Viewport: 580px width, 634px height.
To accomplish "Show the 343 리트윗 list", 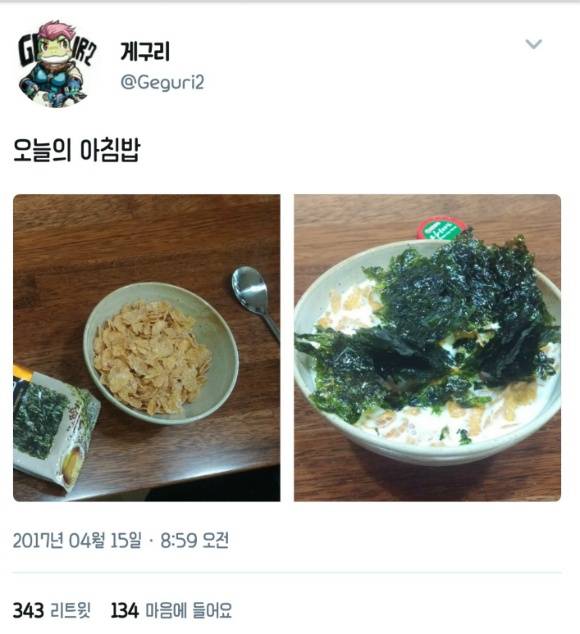I will (x=52, y=610).
